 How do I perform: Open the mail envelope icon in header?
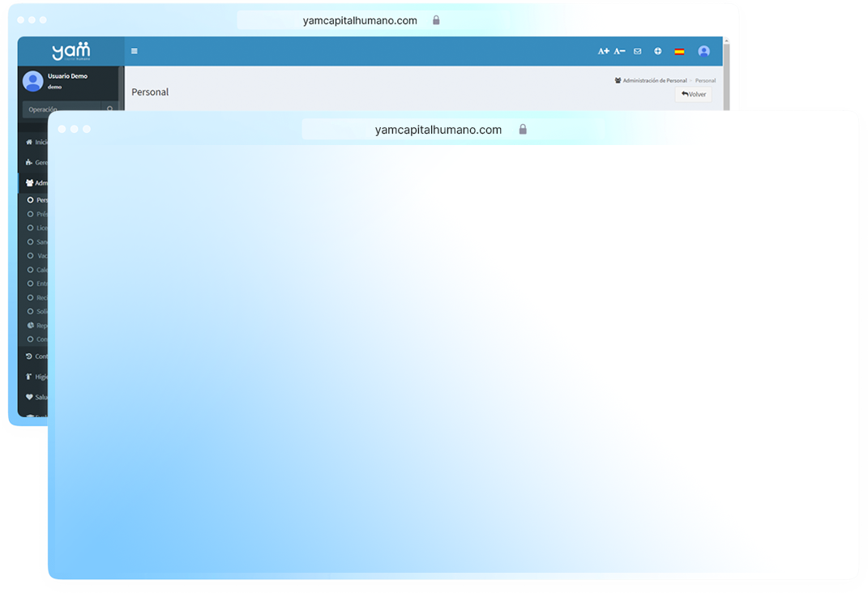click(638, 51)
